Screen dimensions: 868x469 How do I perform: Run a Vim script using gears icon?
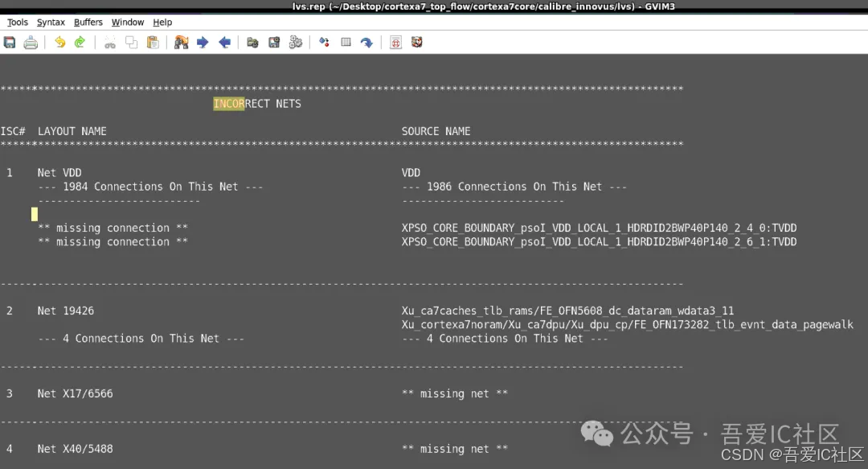(x=295, y=42)
